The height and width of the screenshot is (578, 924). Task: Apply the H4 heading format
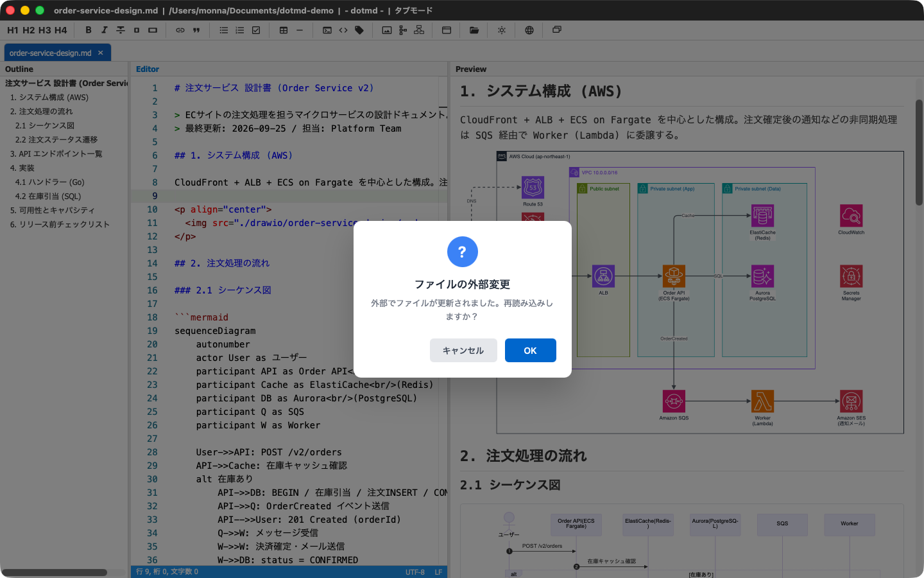[61, 30]
